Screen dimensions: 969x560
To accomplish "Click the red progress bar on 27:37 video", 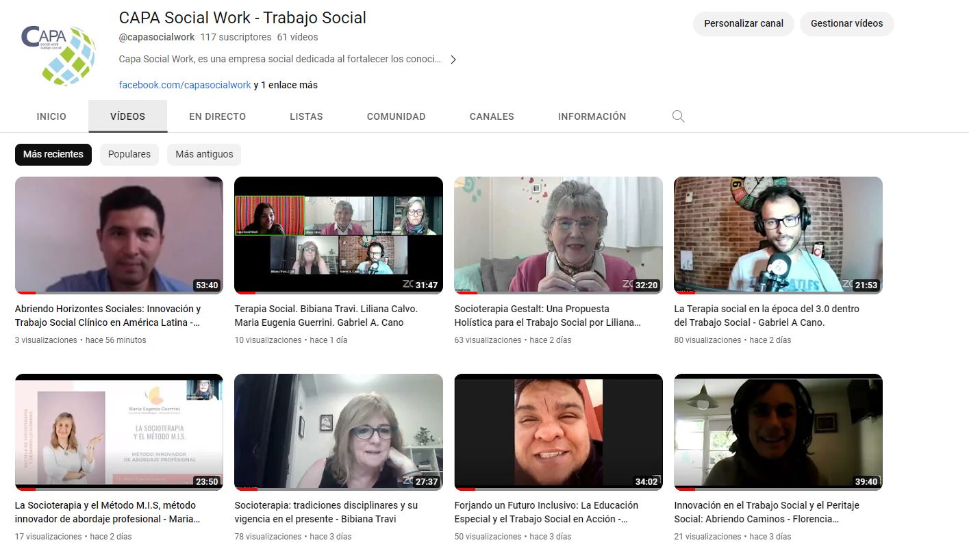I will (246, 489).
